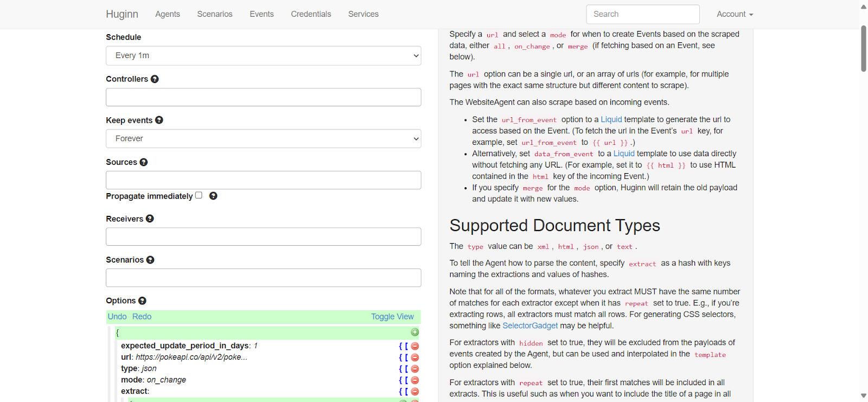Convert mode value to array
Image resolution: width=868 pixels, height=402 pixels.
point(406,380)
